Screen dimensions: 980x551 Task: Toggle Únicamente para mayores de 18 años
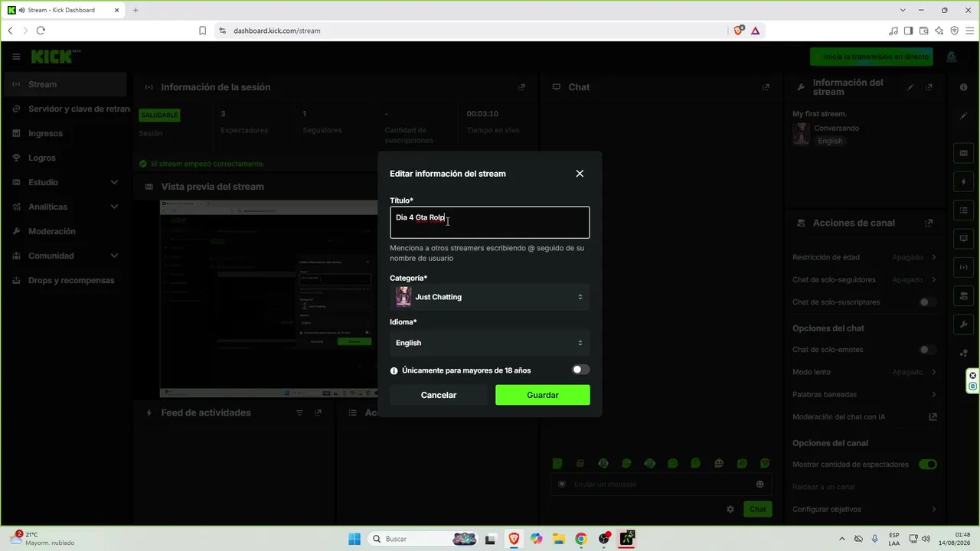[x=581, y=370]
